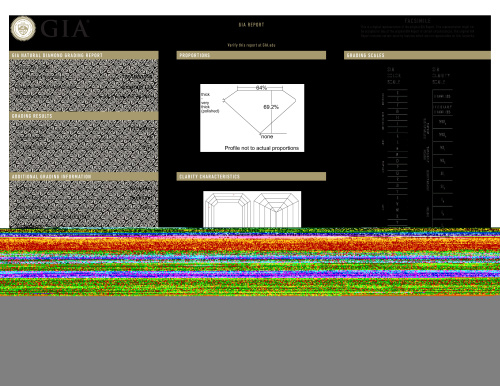The width and height of the screenshot is (500, 386).
Task: Select the Grading Results section header
Action: (84, 116)
